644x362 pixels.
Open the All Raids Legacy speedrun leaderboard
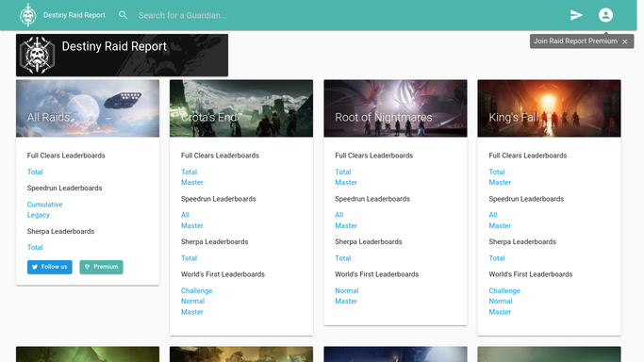click(39, 215)
